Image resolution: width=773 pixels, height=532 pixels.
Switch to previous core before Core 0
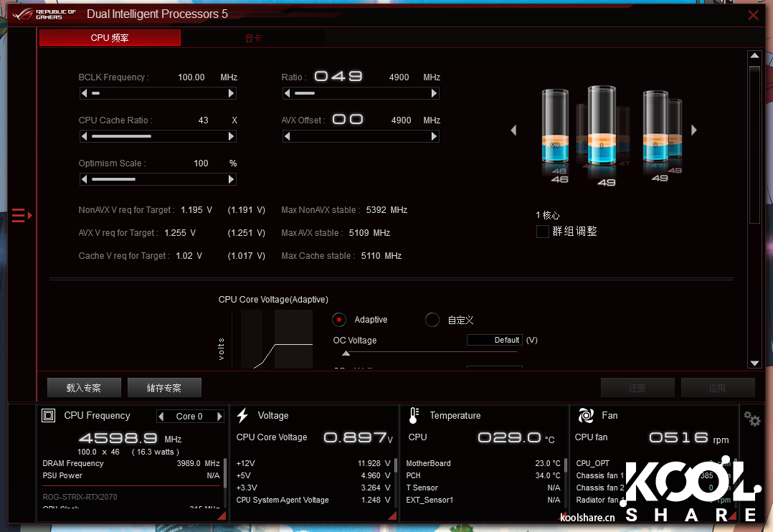(x=161, y=417)
